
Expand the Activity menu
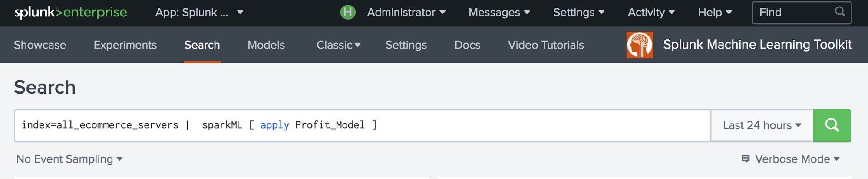click(x=651, y=13)
